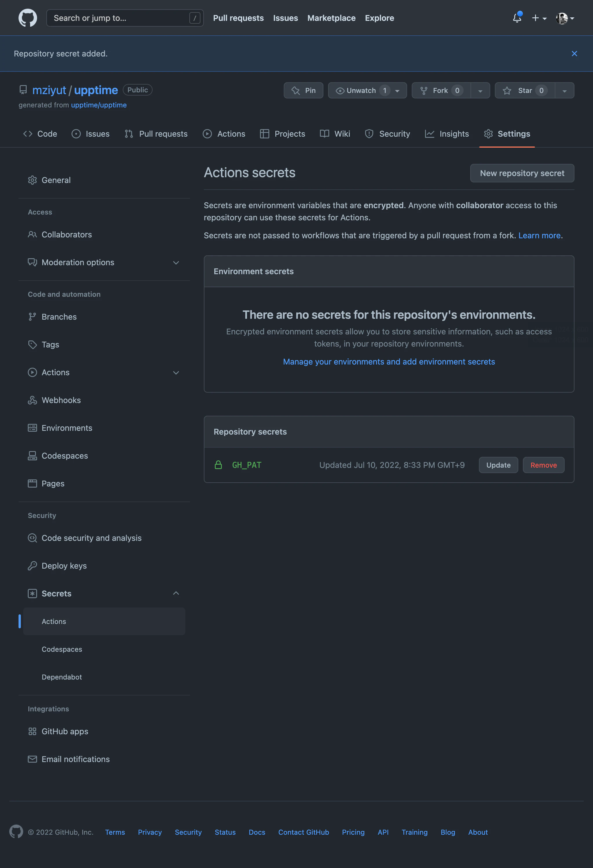Image resolution: width=593 pixels, height=868 pixels.
Task: Click the GitHub apps grid icon
Action: [32, 731]
